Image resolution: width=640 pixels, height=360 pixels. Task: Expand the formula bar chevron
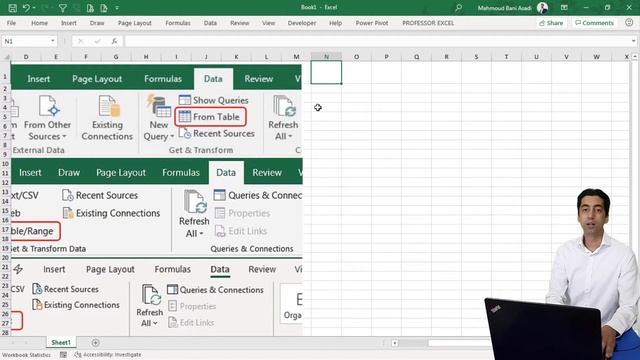[x=633, y=41]
